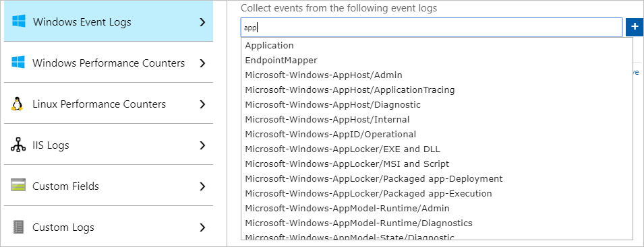Click the Windows logo beside Windows Event Logs
The height and width of the screenshot is (247, 644).
(18, 22)
